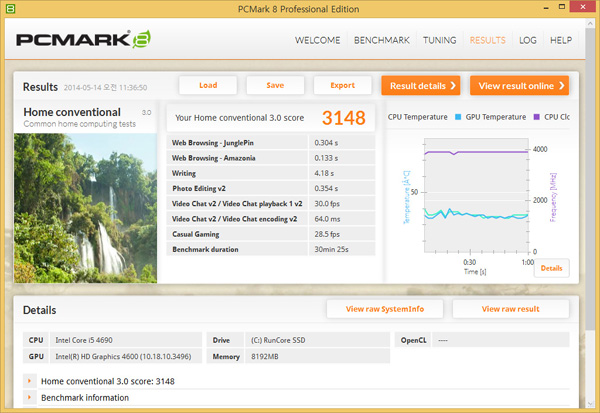Go to the TUNING tab
This screenshot has height=413, width=600.
click(x=440, y=41)
